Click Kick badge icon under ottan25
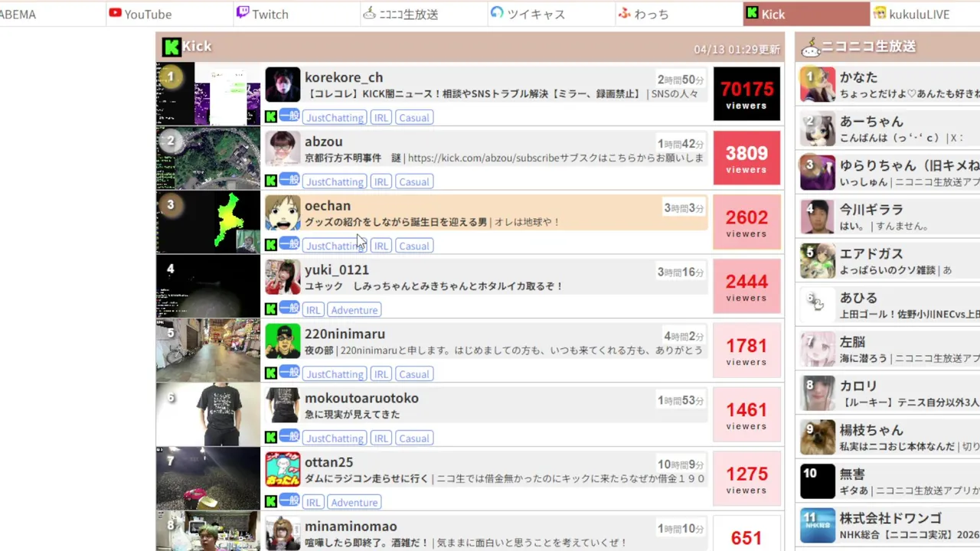This screenshot has height=551, width=980. (x=271, y=502)
